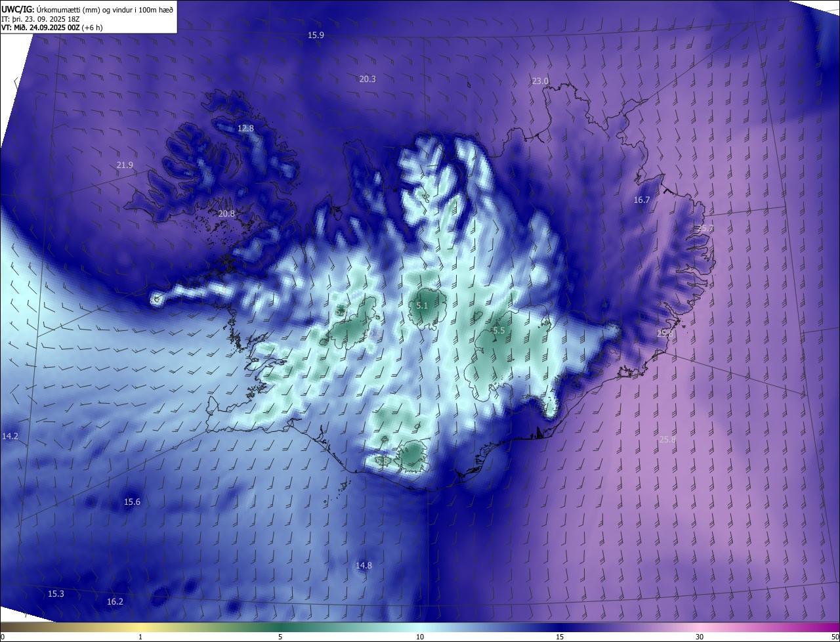Click the '30' tick on the color scale
840x642 pixels.
click(700, 637)
